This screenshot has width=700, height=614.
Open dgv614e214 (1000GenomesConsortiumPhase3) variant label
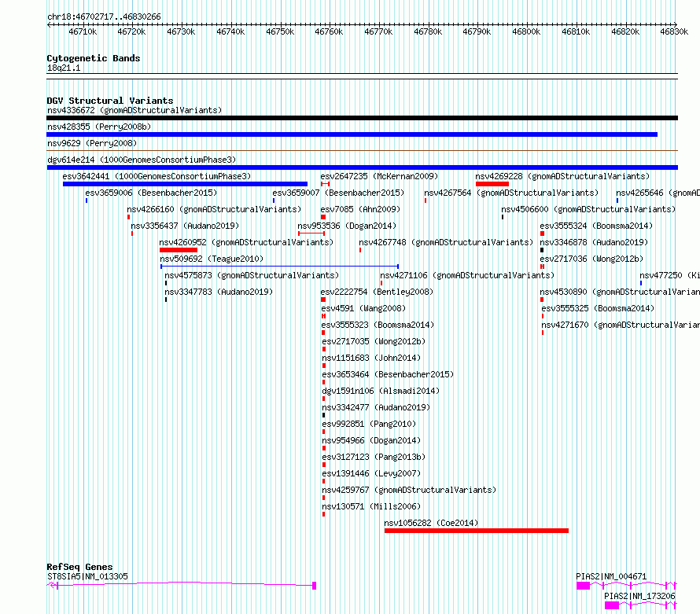142,160
